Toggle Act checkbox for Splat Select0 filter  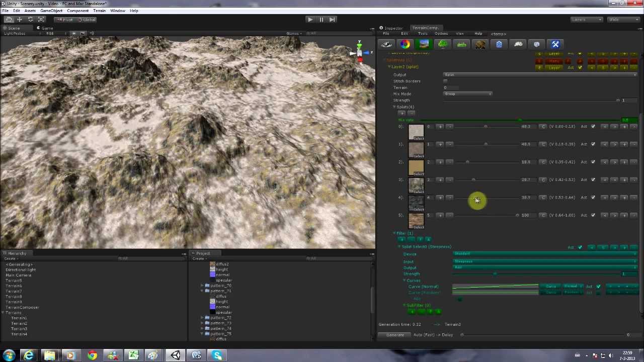pyautogui.click(x=580, y=247)
